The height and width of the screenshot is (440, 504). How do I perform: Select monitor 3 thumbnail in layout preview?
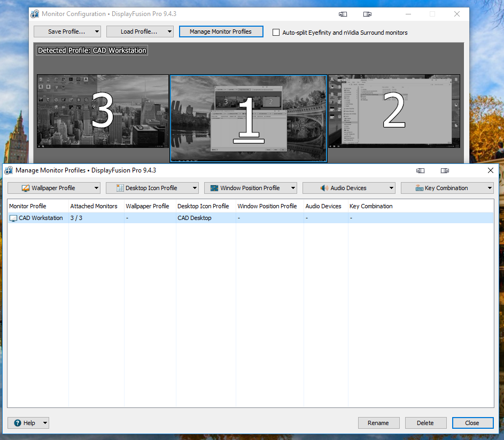point(103,111)
